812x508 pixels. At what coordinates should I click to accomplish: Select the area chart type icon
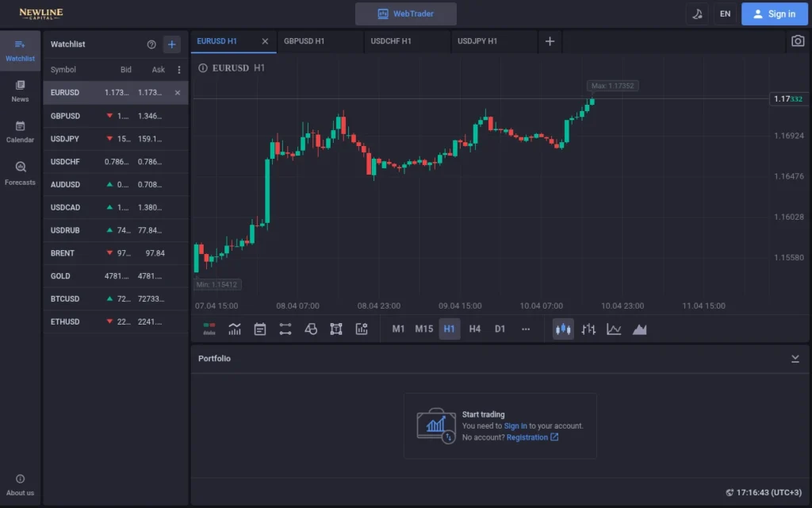(x=640, y=328)
